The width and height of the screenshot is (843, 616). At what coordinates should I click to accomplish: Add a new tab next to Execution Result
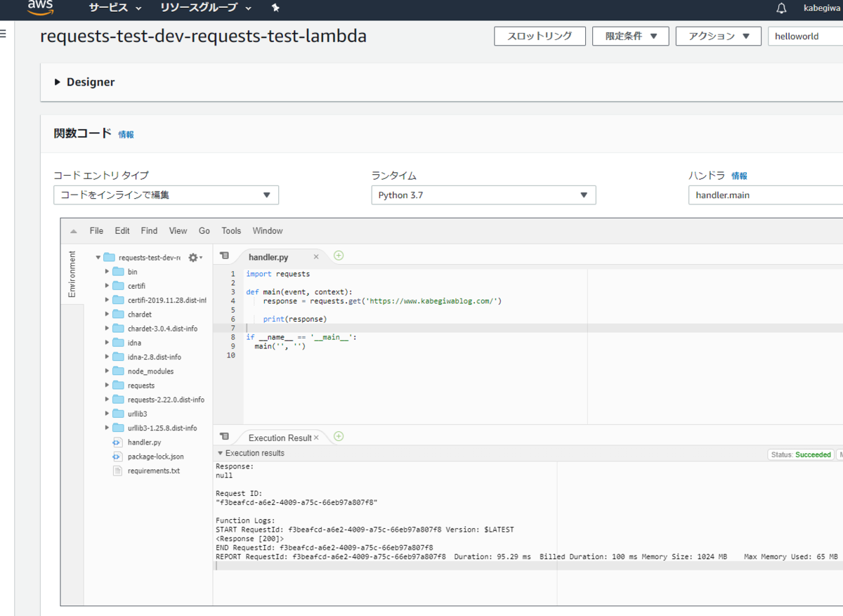tap(339, 436)
